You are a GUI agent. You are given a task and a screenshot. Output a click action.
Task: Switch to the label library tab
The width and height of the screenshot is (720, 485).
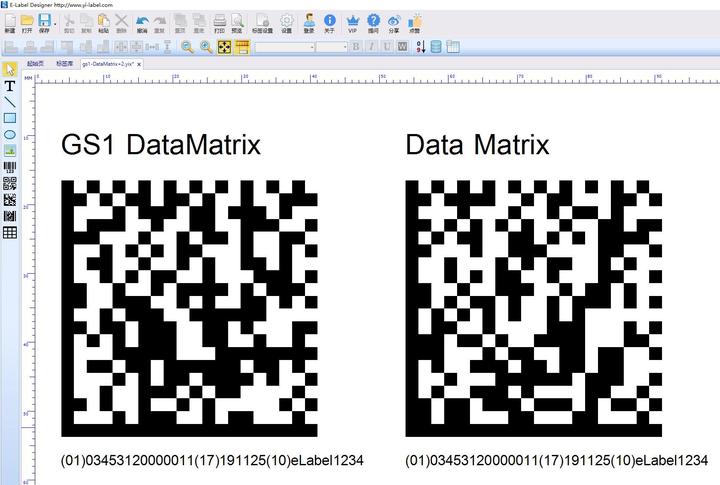[64, 64]
